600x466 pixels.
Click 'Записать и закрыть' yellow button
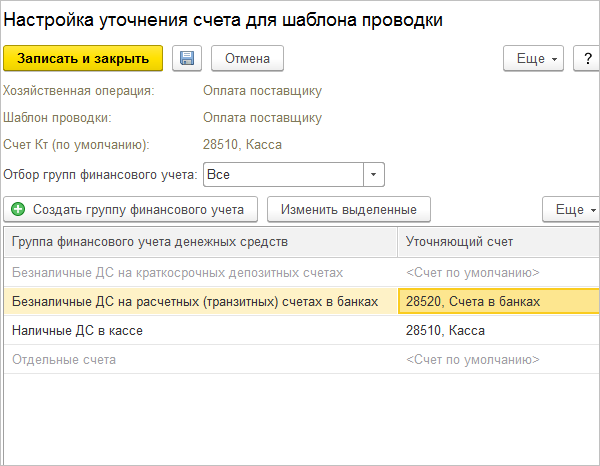(x=83, y=59)
